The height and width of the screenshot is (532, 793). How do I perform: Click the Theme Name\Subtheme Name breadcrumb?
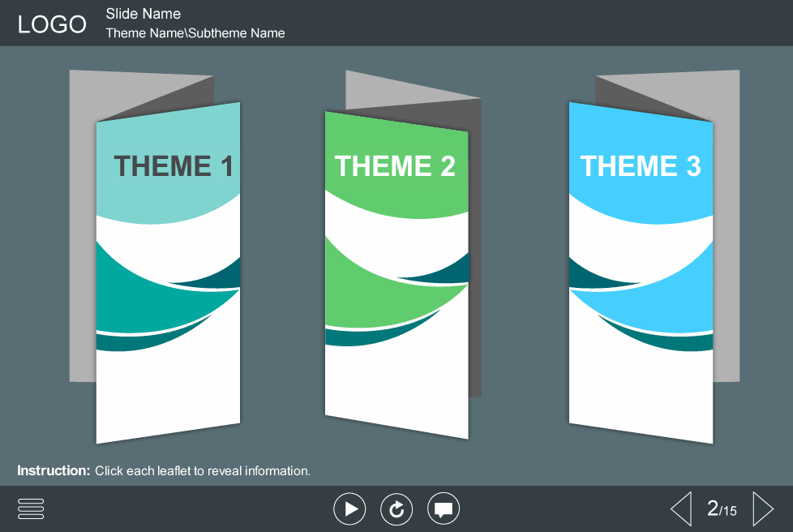tap(195, 33)
